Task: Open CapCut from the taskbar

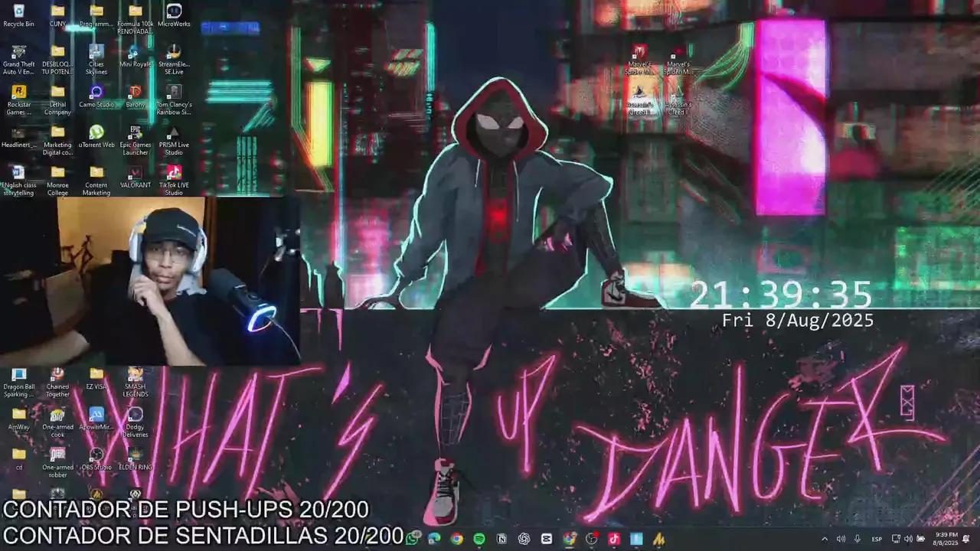Action: pyautogui.click(x=547, y=539)
